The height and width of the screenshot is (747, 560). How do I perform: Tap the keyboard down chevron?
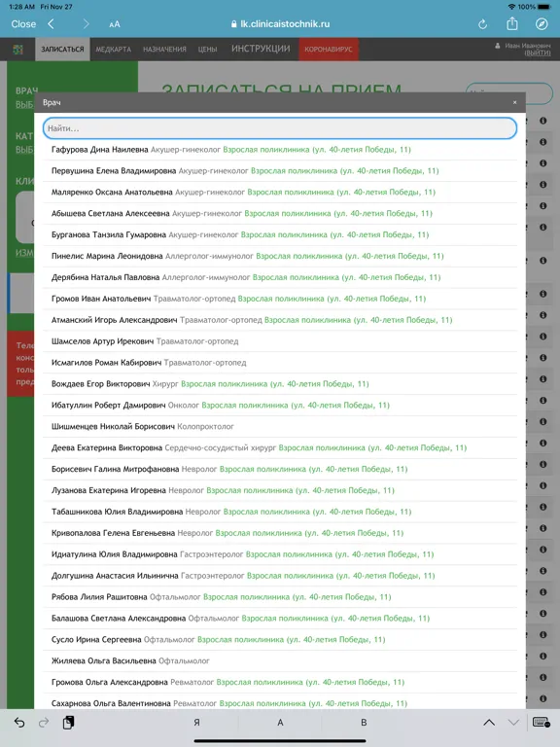tap(513, 723)
